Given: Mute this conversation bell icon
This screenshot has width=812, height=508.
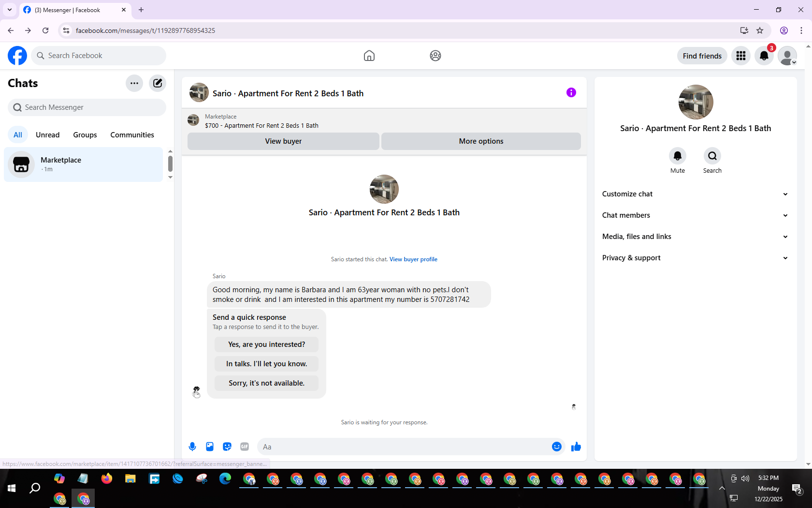Looking at the screenshot, I should (678, 156).
